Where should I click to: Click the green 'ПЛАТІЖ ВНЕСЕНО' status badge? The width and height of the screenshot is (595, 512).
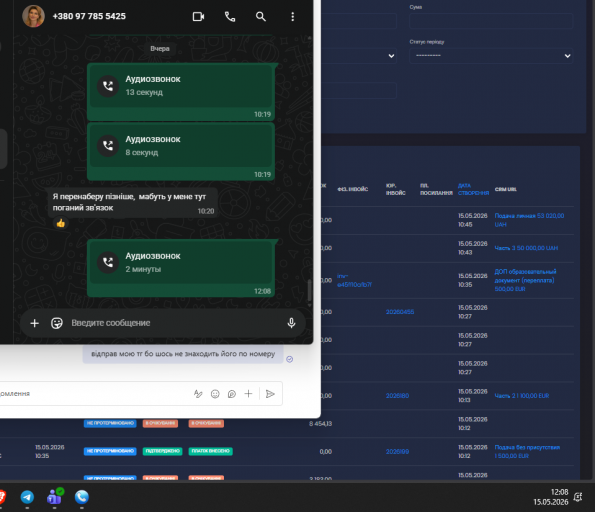[210, 451]
